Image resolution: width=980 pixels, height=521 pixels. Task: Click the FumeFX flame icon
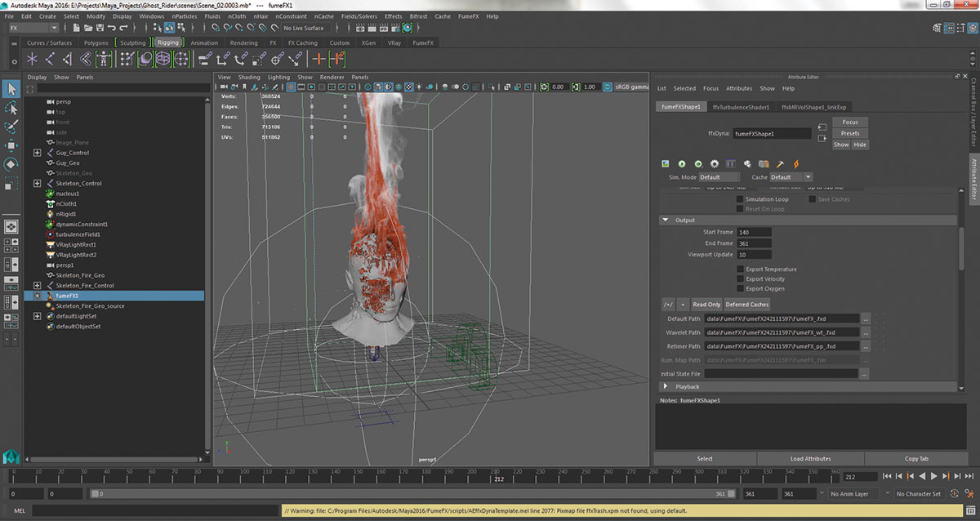797,164
